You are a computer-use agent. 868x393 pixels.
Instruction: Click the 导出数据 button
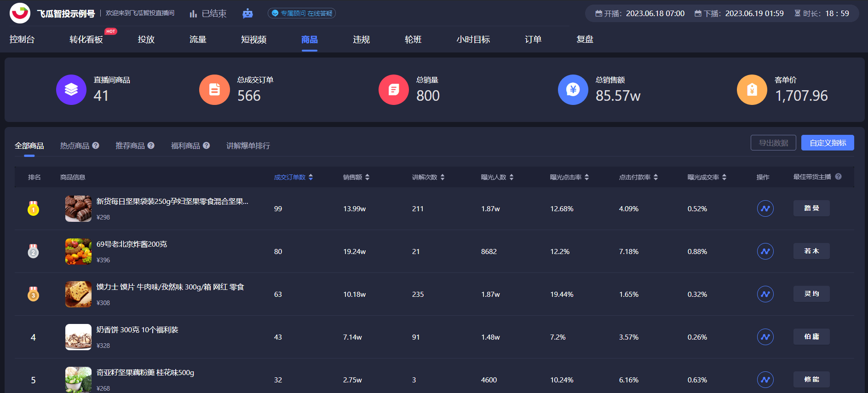click(773, 143)
